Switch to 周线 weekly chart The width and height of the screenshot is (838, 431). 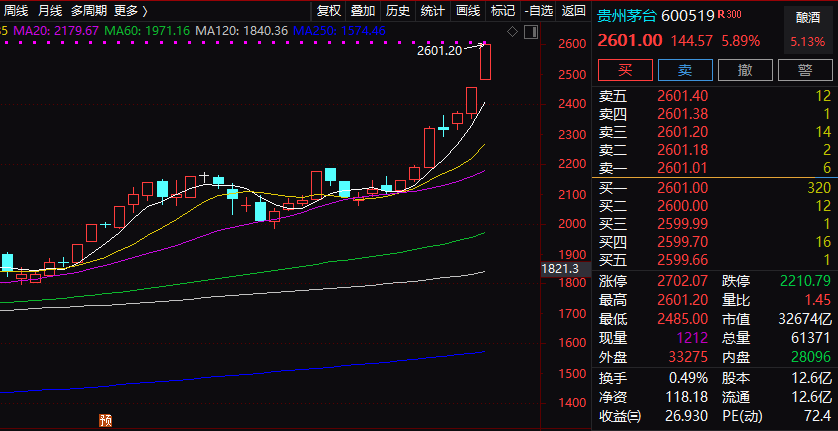(15, 11)
